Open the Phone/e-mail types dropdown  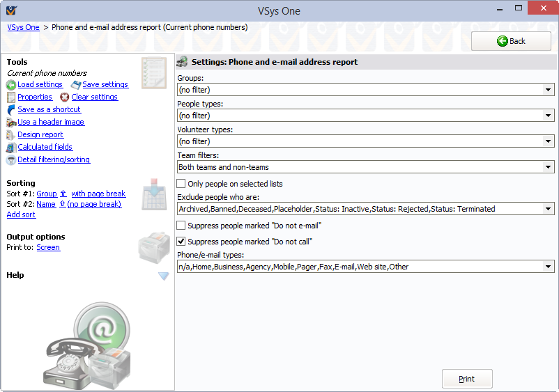click(x=549, y=267)
